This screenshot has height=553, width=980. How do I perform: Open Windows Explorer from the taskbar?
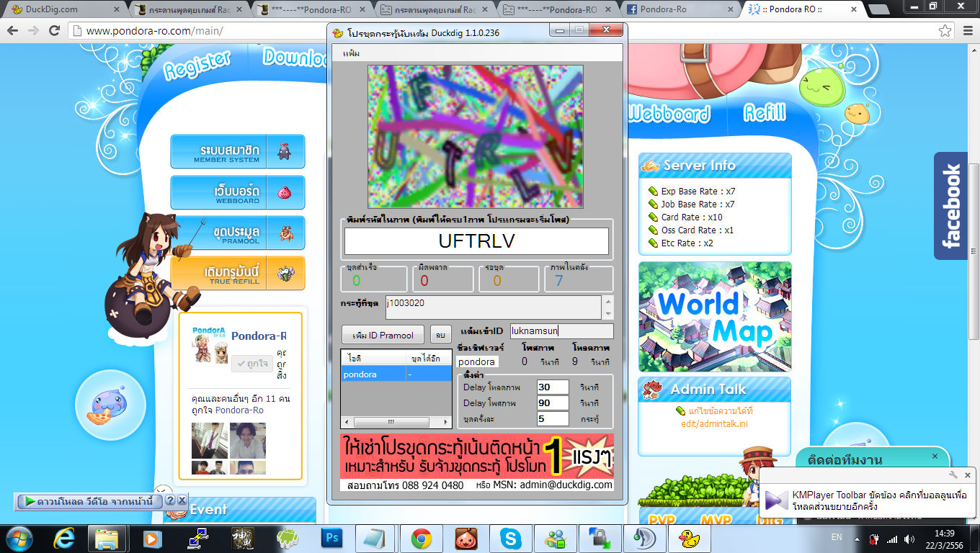107,538
